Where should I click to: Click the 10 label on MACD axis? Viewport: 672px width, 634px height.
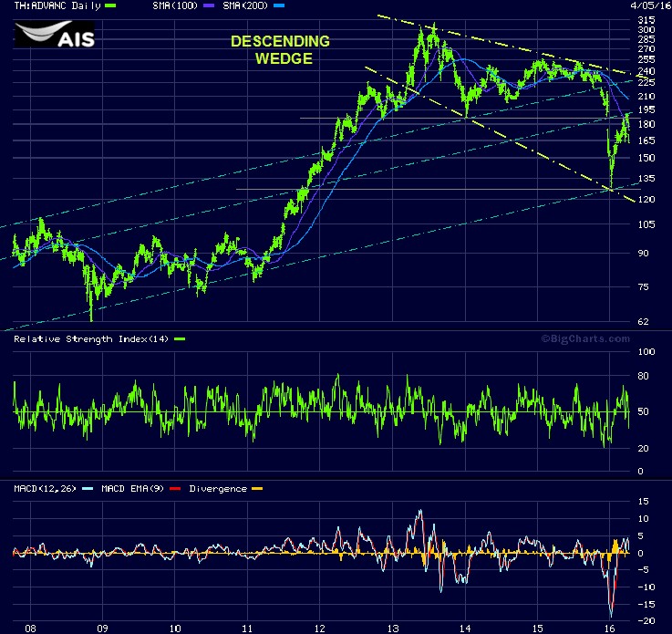coord(644,519)
